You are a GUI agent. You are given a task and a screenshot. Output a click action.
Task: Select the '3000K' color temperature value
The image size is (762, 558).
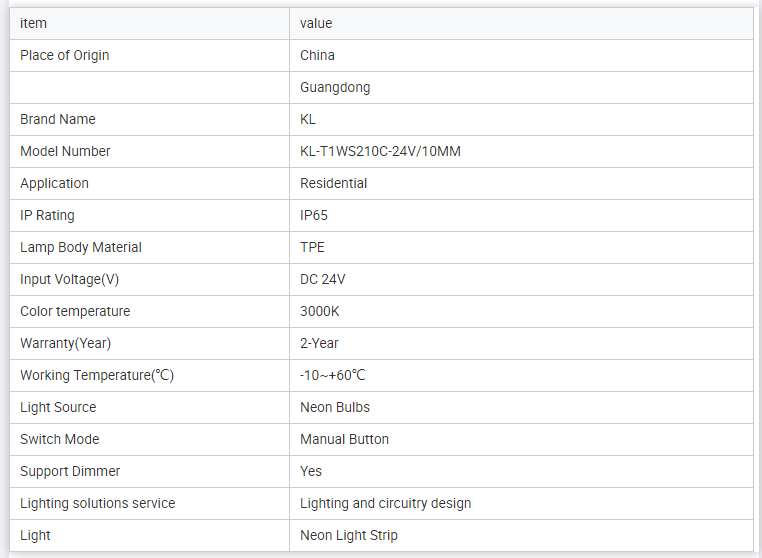(320, 311)
